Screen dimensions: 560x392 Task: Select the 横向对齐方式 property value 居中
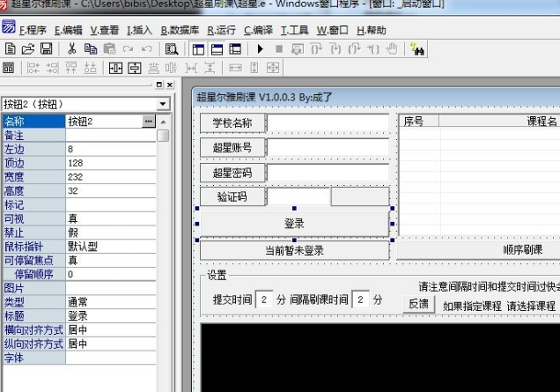point(111,329)
